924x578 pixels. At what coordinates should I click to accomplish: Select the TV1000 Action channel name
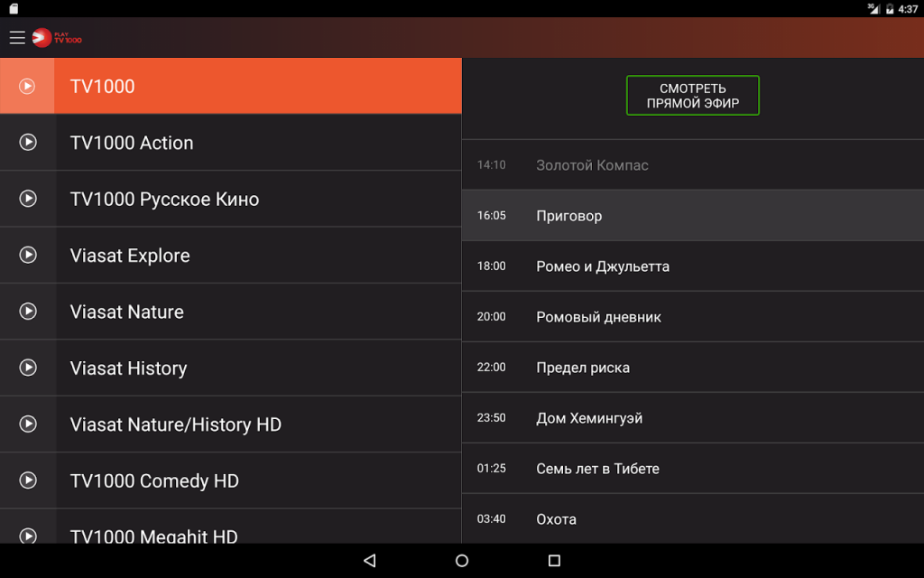coord(132,143)
